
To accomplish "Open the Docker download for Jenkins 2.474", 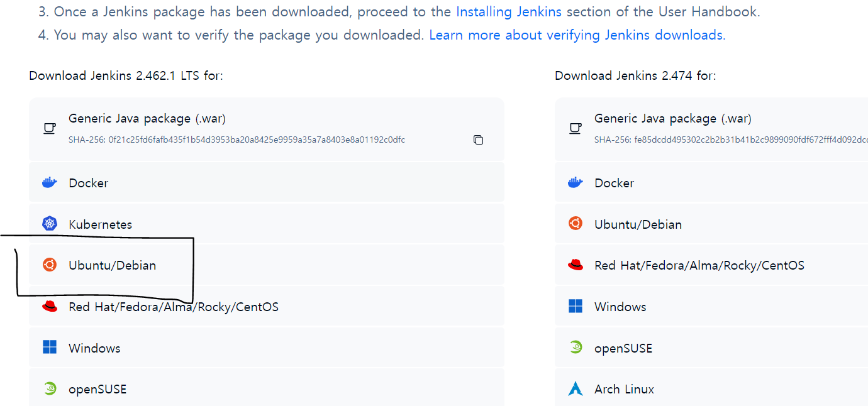I will [x=711, y=183].
